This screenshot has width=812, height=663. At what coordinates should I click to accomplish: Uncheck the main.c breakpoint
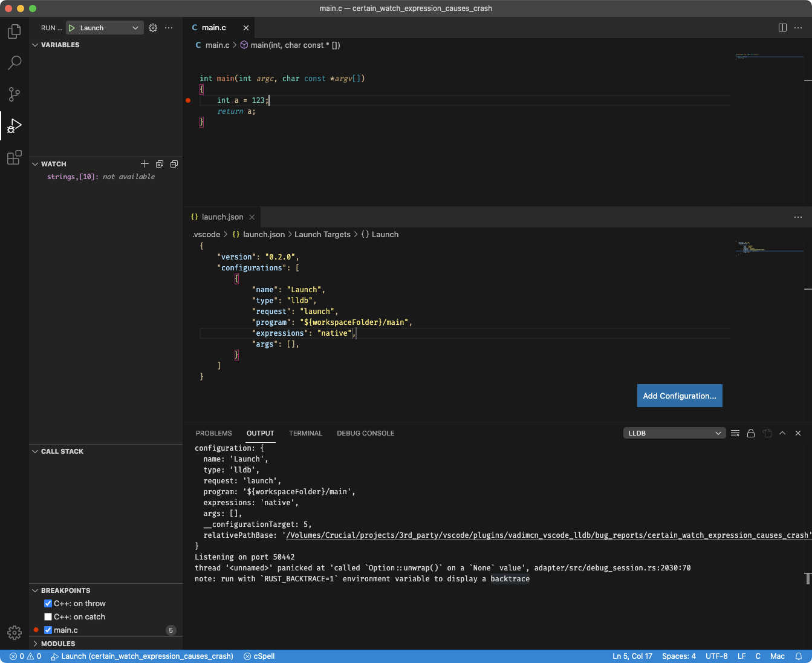pyautogui.click(x=48, y=630)
